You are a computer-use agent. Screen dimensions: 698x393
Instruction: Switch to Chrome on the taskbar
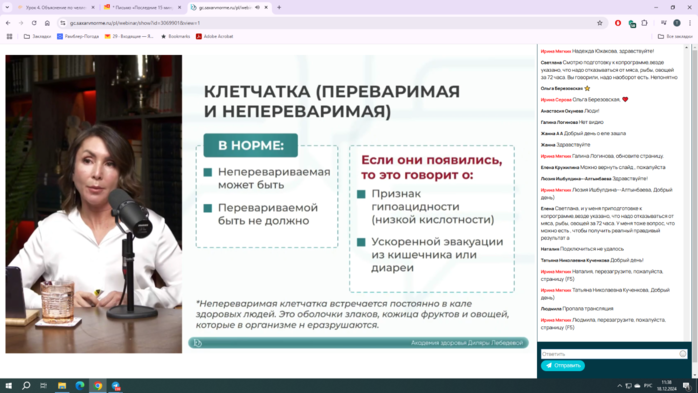(98, 386)
